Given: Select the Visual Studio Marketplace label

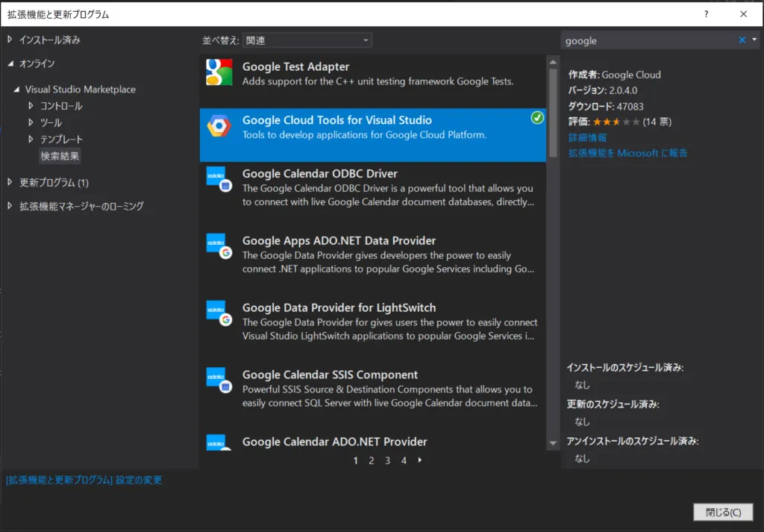Looking at the screenshot, I should coord(81,89).
